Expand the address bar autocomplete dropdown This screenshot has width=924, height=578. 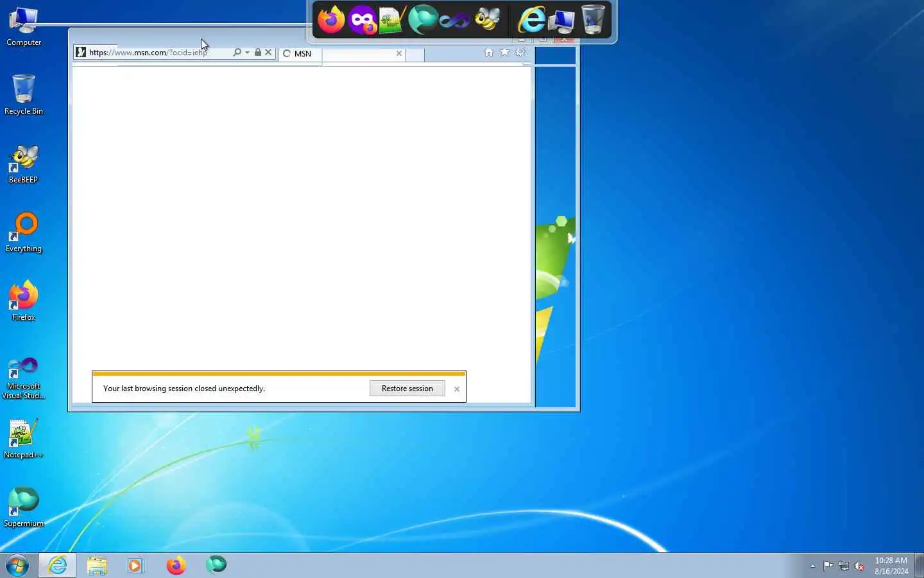point(247,53)
